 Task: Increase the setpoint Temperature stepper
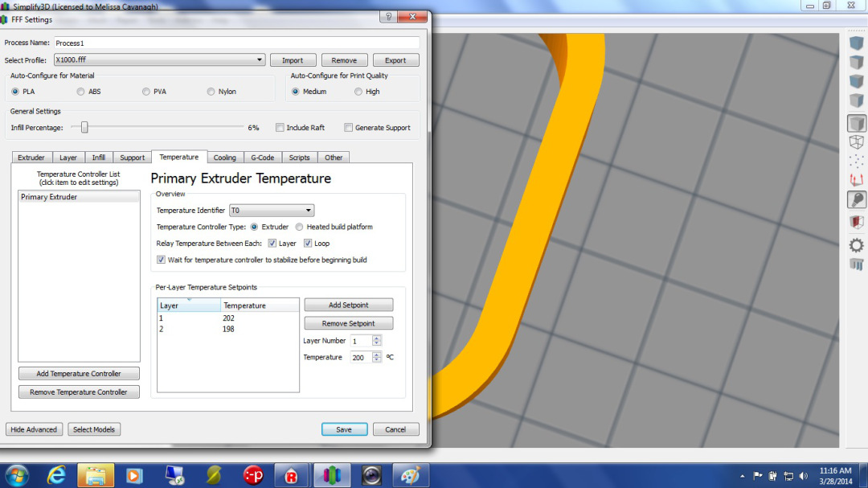coord(376,355)
